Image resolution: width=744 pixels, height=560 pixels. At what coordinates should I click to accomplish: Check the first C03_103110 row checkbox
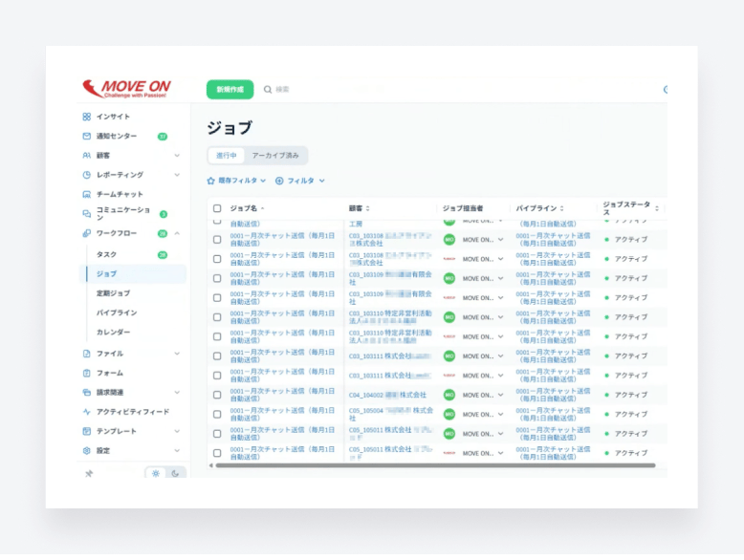coord(217,317)
